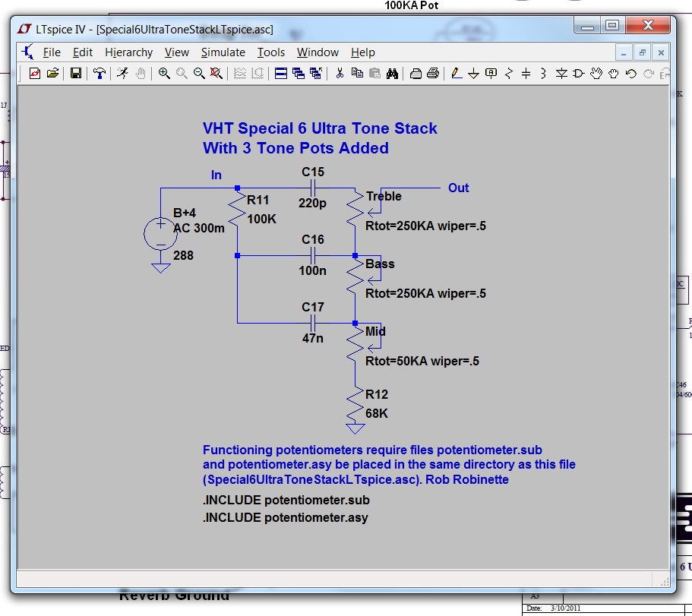The width and height of the screenshot is (692, 616).
Task: Select the Capacitor placement tool
Action: pyautogui.click(x=526, y=73)
